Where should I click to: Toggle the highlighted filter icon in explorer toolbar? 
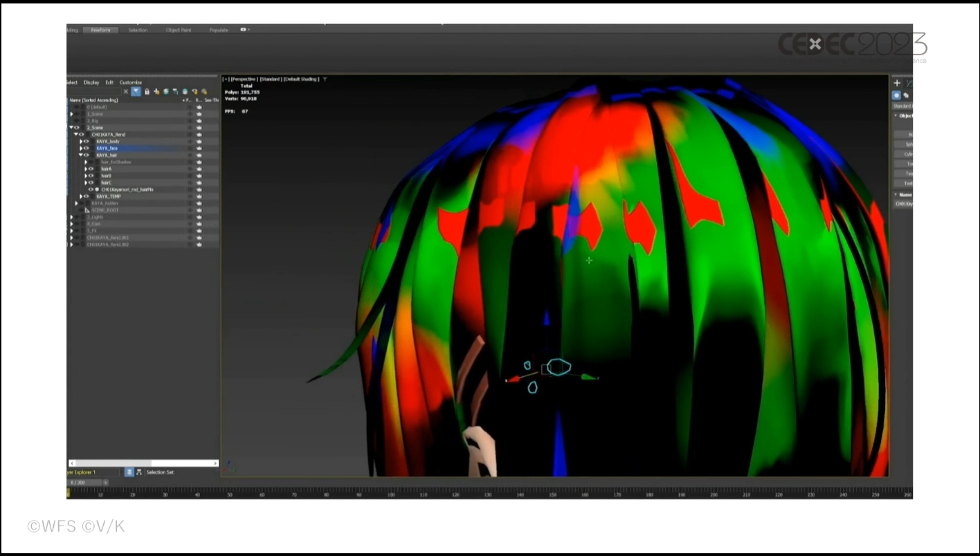point(136,91)
